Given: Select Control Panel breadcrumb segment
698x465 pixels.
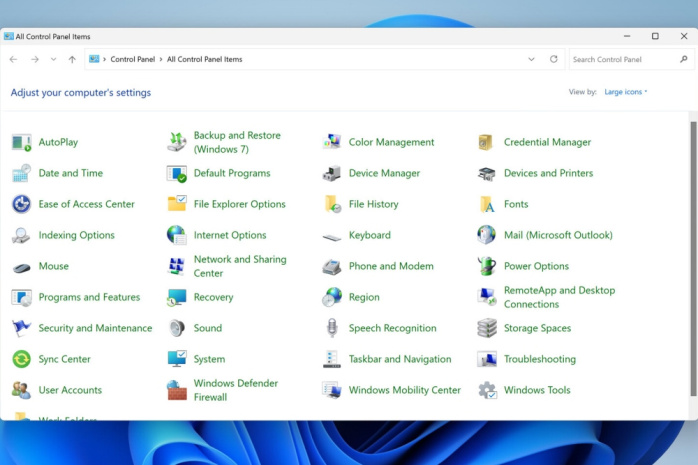Looking at the screenshot, I should pos(133,59).
